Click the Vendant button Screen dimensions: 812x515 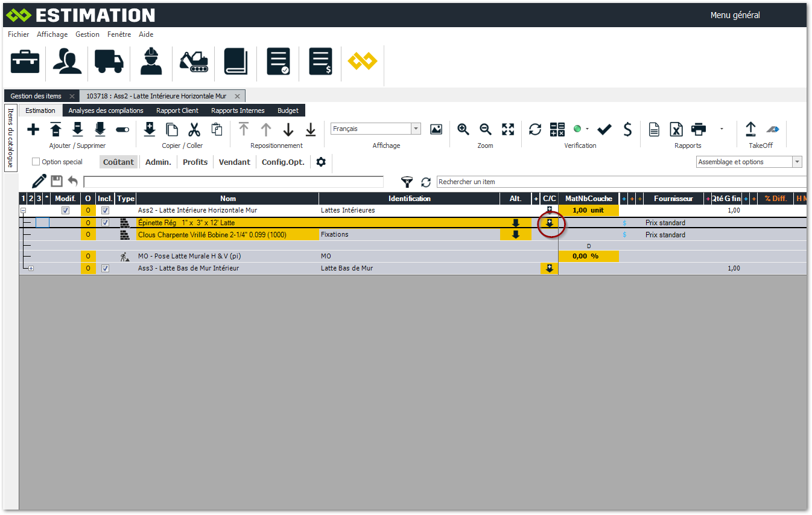coord(235,162)
